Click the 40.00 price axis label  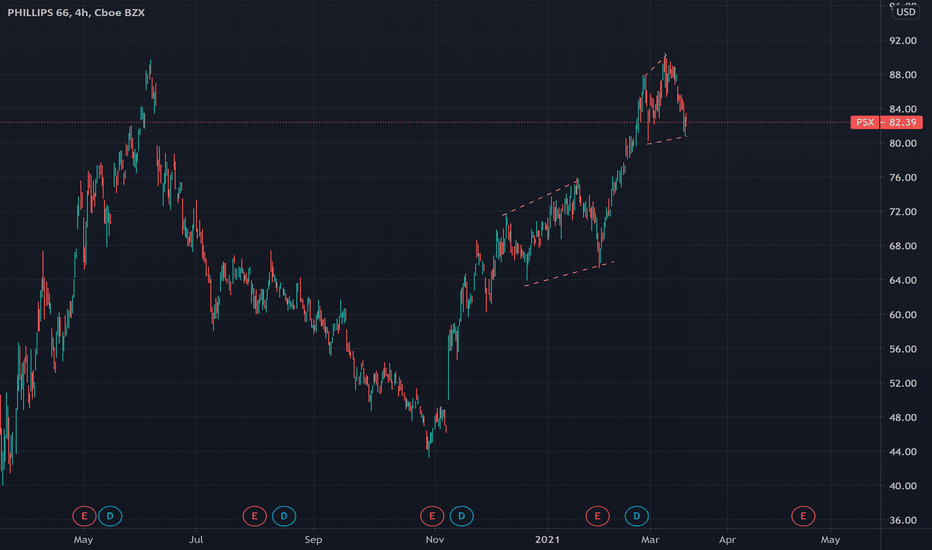(903, 486)
